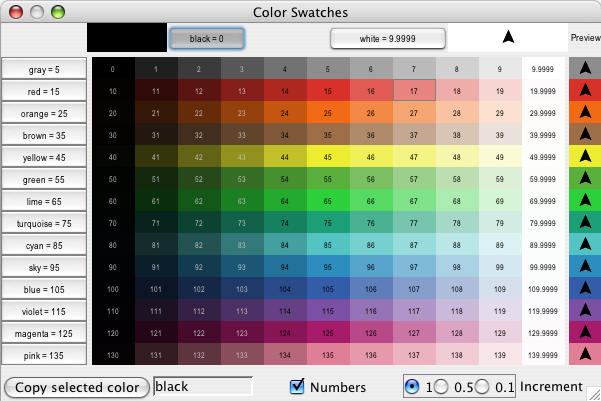Viewport: 601px width, 401px height.
Task: Select the "orange = 25" row button
Action: click(x=44, y=113)
